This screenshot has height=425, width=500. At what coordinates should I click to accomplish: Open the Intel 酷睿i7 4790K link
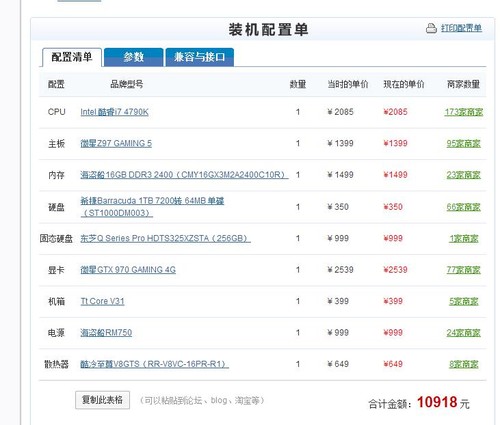point(114,112)
